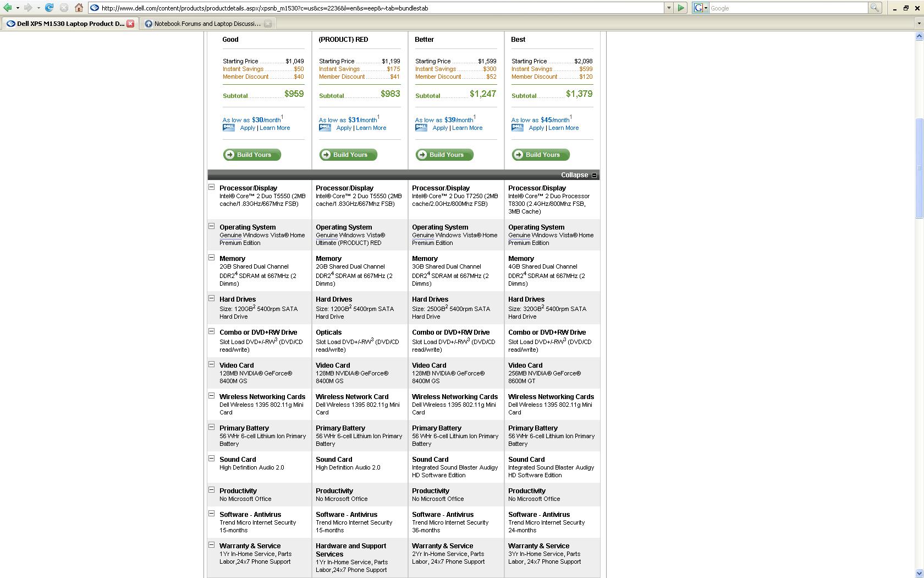924x578 pixels.
Task: Click the (PRODUCT) RED column heading
Action: coord(343,40)
